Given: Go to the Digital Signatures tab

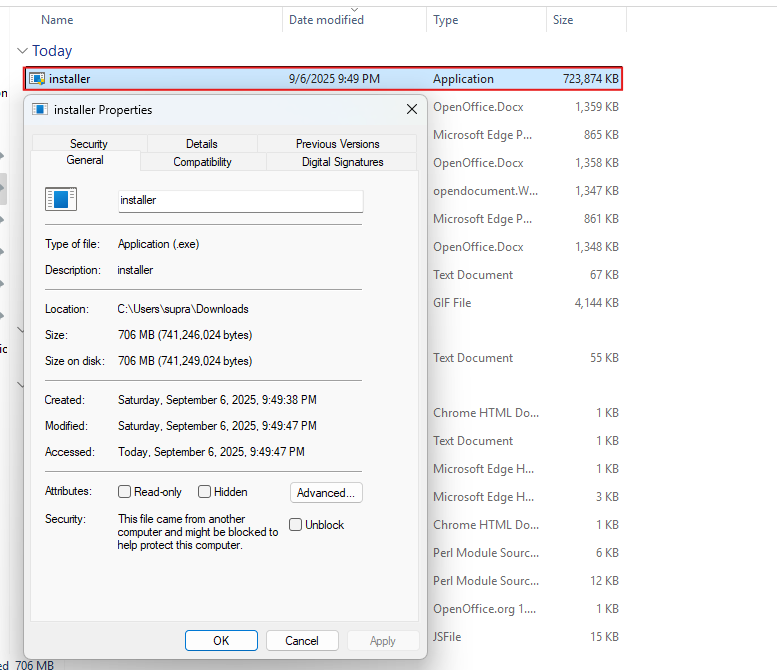Looking at the screenshot, I should (x=342, y=162).
